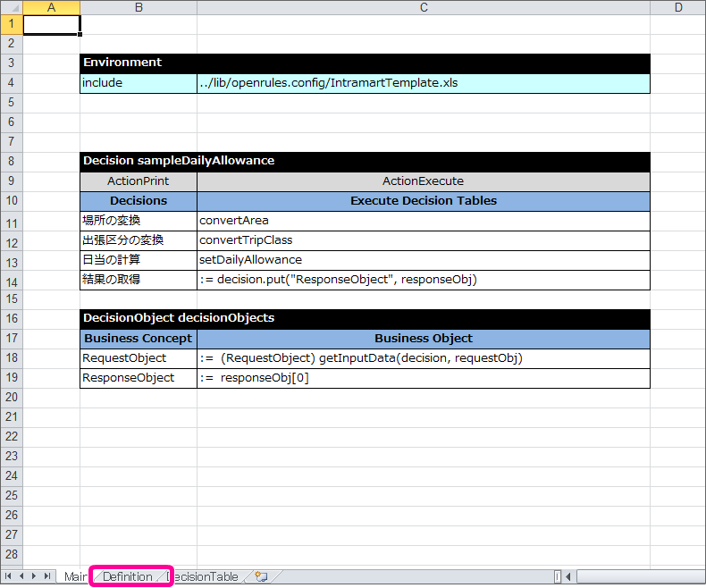Click the horizontal scrollbar left arrow
The height and width of the screenshot is (588, 706).
point(567,576)
